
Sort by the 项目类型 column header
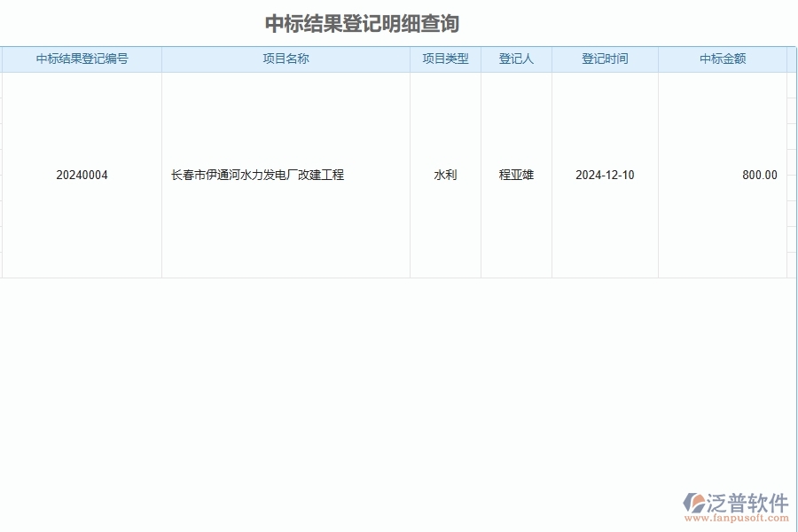[x=445, y=59]
